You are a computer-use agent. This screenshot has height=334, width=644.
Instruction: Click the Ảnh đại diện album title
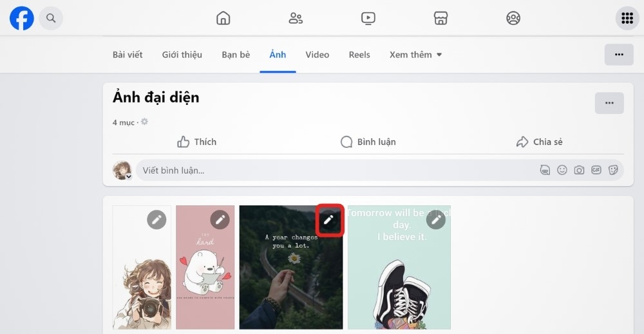156,97
